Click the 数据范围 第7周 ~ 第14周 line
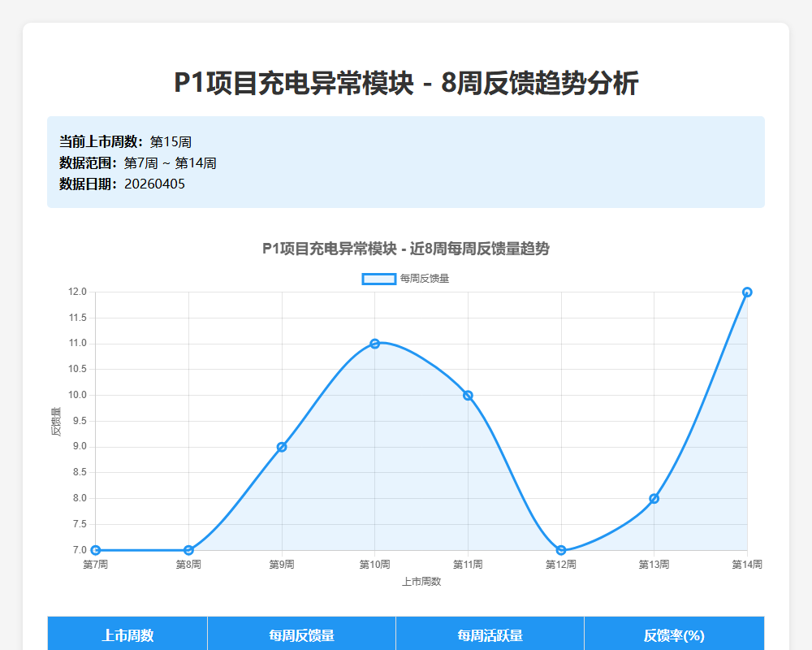 [x=138, y=162]
